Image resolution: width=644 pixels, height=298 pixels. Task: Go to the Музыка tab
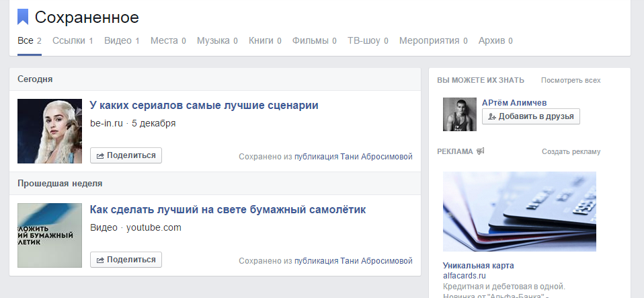(x=217, y=40)
